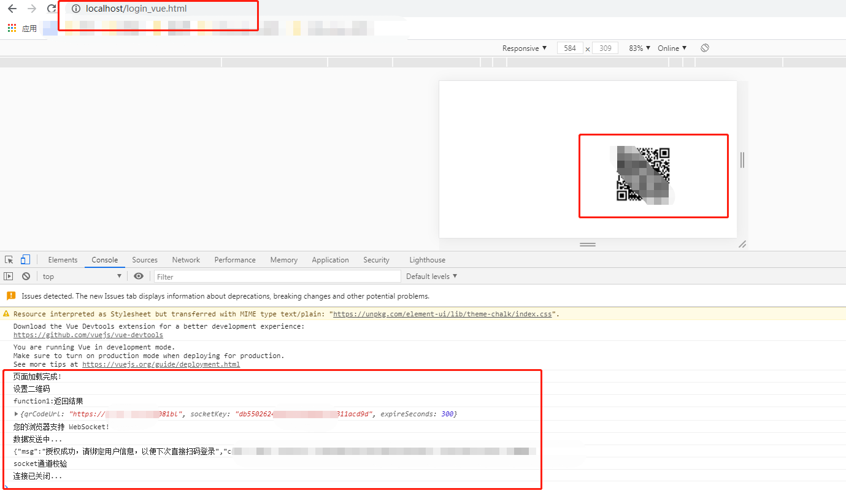Switch to the Elements tab
Viewport: 846px width, 504px height.
63,260
